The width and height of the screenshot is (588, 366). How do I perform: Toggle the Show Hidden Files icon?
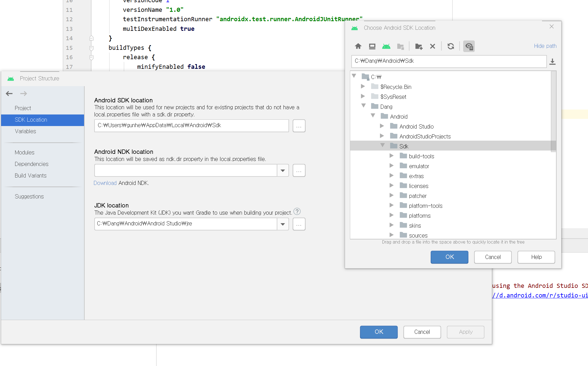(x=469, y=46)
